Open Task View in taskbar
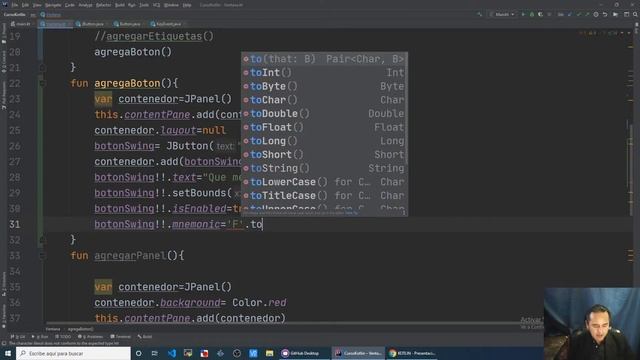This screenshot has height=360, width=640. (x=155, y=353)
